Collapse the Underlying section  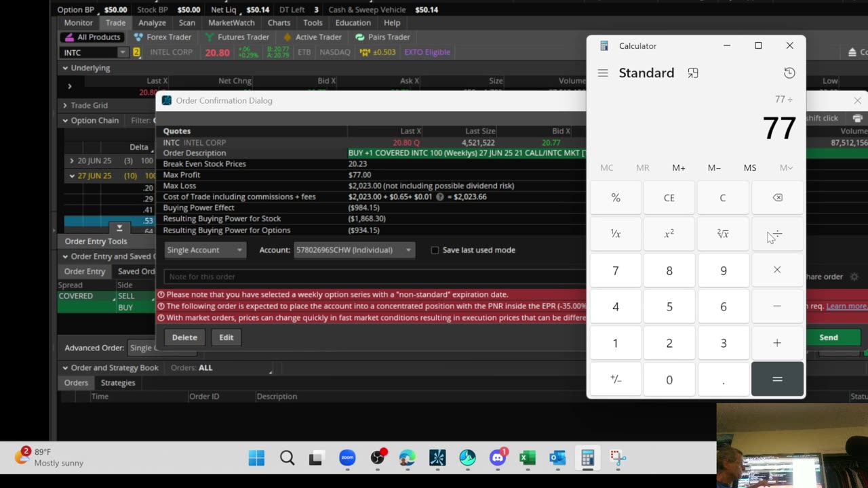65,68
